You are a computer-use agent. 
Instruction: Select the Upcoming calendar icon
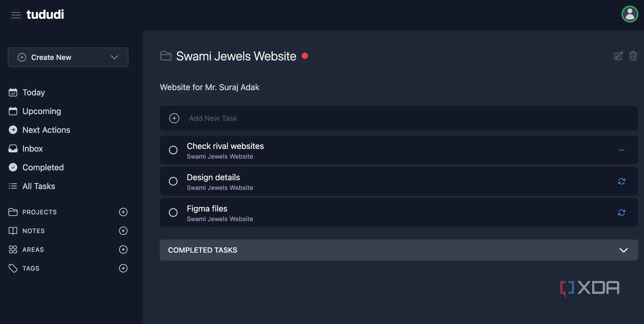point(13,111)
